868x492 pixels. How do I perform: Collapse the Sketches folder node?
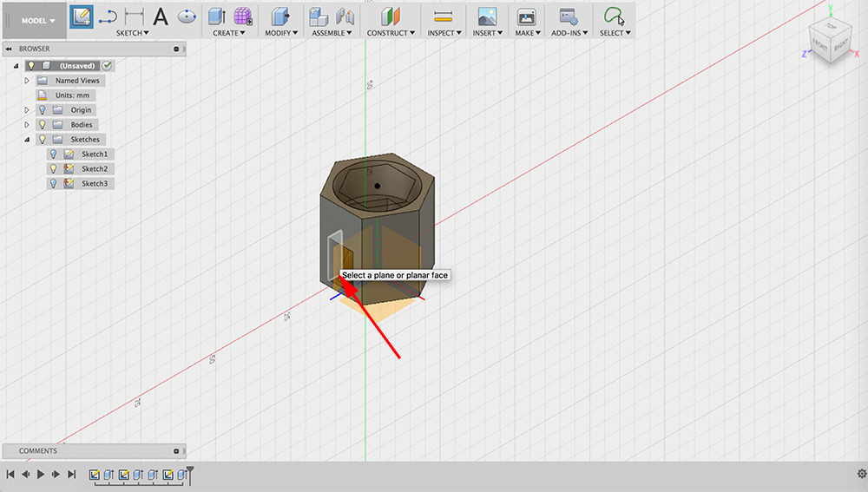click(27, 140)
